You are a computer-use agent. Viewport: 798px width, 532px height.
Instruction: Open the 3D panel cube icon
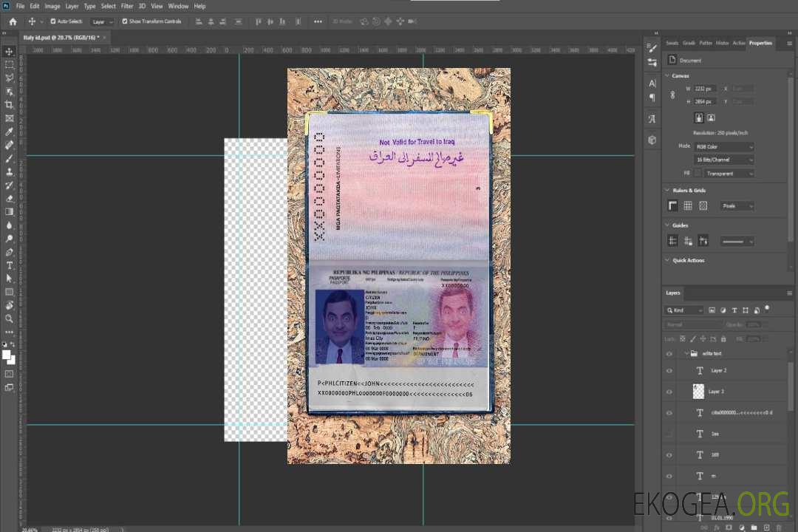click(652, 140)
